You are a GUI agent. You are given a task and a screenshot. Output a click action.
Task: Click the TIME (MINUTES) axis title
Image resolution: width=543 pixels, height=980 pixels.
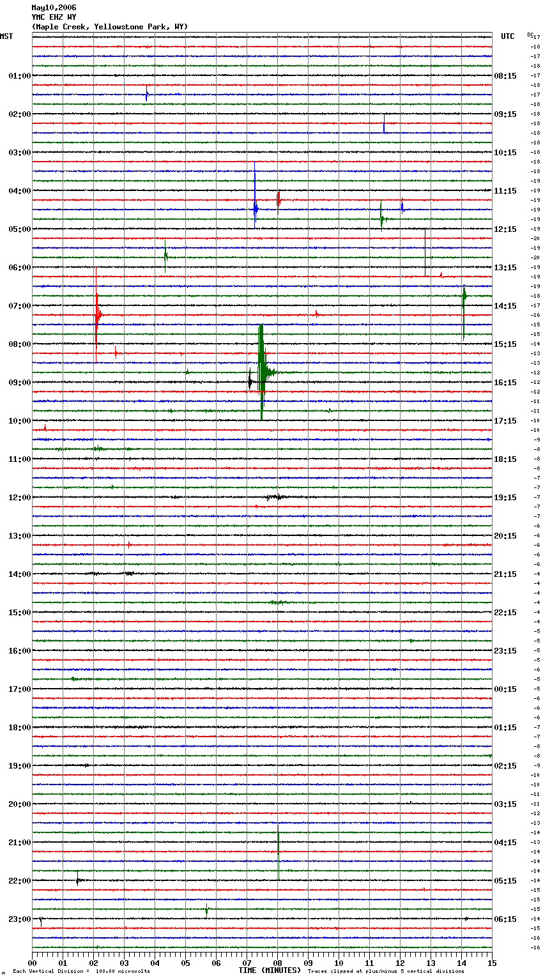click(270, 970)
